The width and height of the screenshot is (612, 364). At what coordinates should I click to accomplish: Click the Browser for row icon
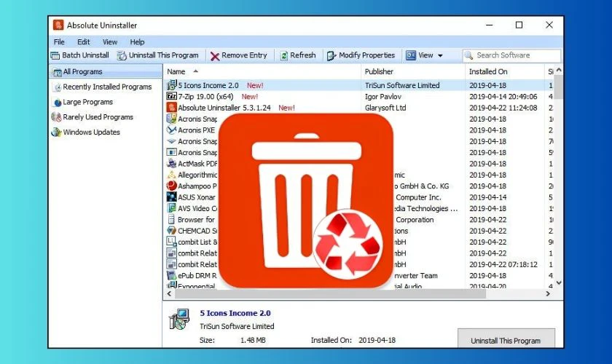pyautogui.click(x=171, y=220)
